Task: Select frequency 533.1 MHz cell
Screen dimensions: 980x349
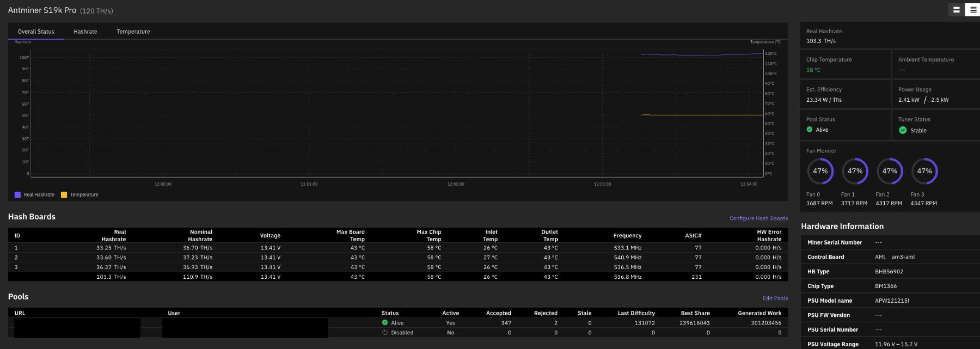Action: (x=628, y=248)
